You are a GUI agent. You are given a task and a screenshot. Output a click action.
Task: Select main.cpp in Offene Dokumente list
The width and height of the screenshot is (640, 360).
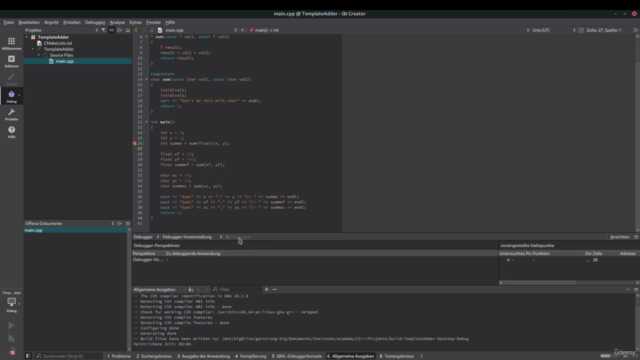(x=76, y=230)
